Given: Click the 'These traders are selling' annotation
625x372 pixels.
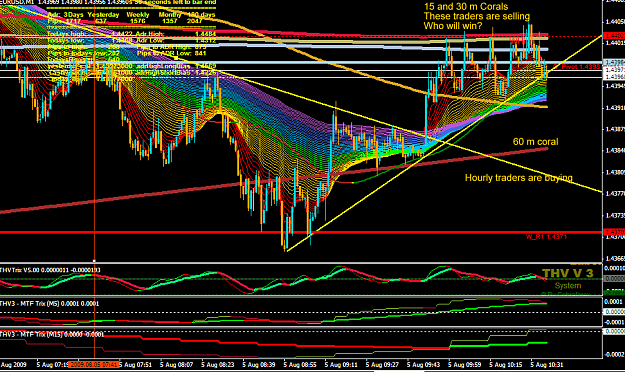Looking at the screenshot, I should click(x=477, y=16).
